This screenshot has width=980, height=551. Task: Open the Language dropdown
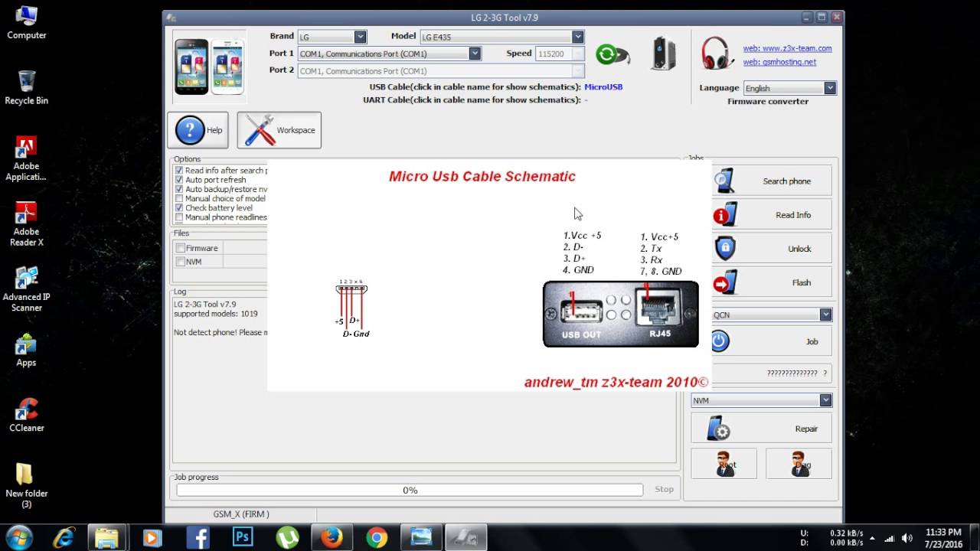click(x=829, y=88)
